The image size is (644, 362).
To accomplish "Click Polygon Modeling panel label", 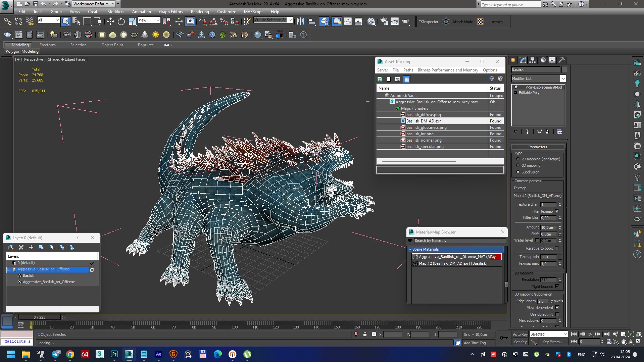I will coord(22,51).
